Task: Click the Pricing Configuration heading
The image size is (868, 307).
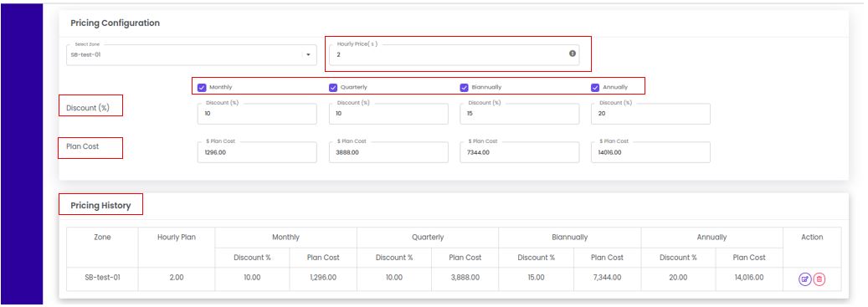Action: pos(116,23)
